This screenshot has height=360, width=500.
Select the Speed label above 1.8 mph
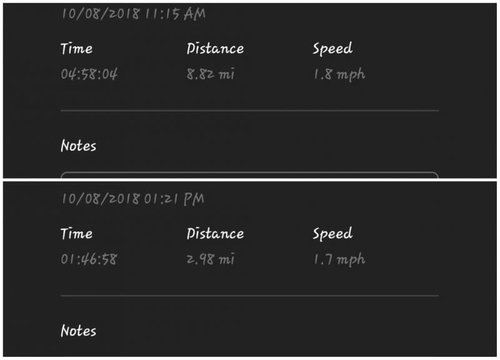[x=332, y=49]
